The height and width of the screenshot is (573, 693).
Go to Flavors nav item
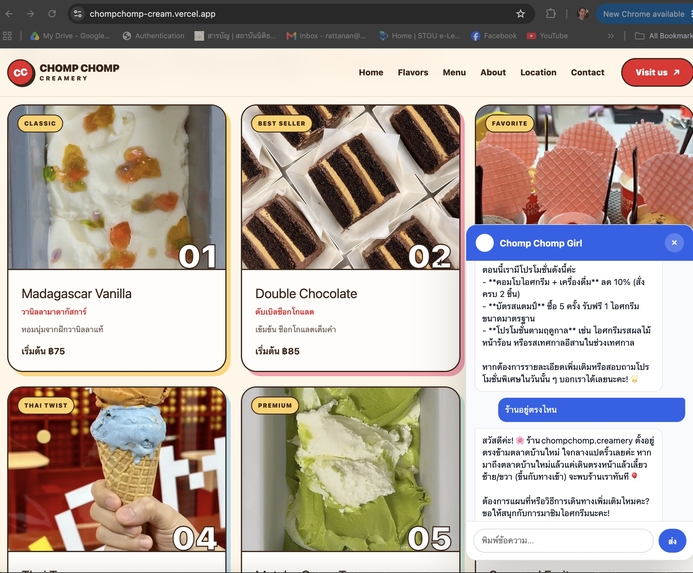pos(413,73)
